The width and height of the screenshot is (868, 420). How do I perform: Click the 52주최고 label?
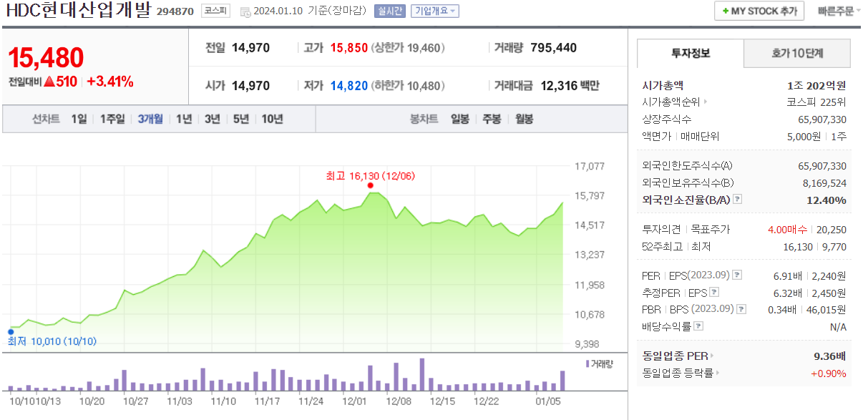tap(663, 246)
